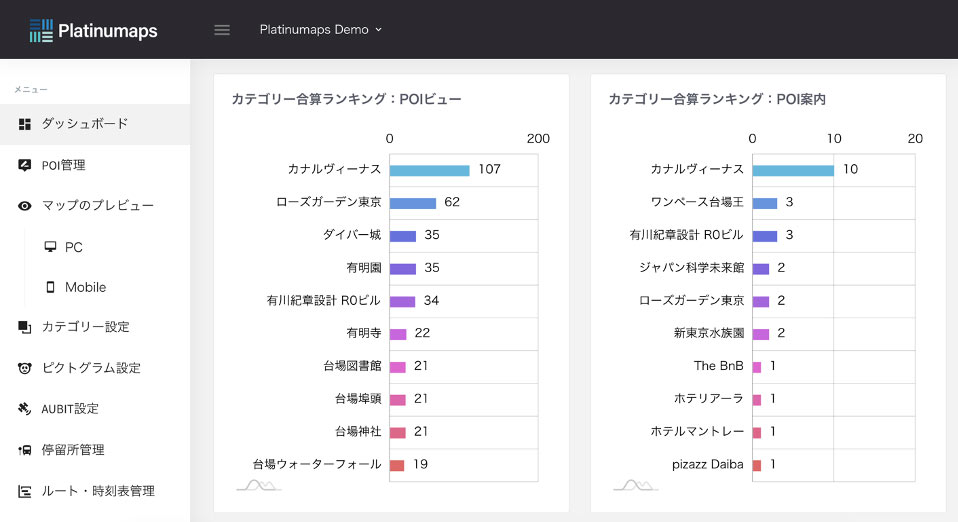Click the 200 axis label
The image size is (958, 522).
point(538,139)
